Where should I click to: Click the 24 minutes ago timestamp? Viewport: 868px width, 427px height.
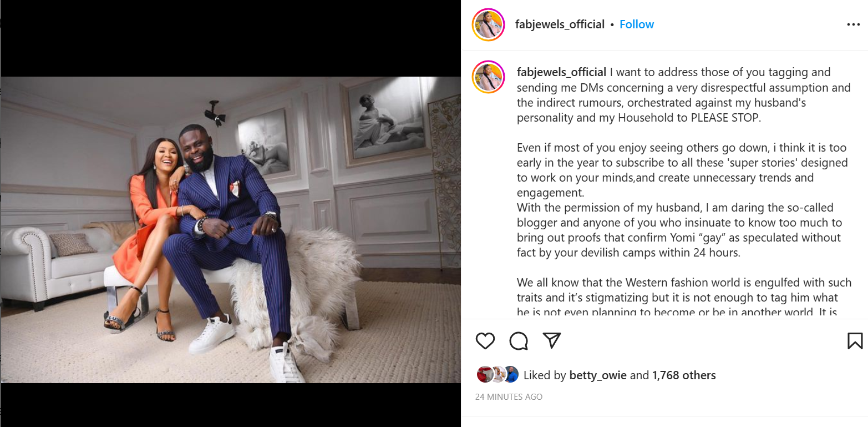(509, 397)
